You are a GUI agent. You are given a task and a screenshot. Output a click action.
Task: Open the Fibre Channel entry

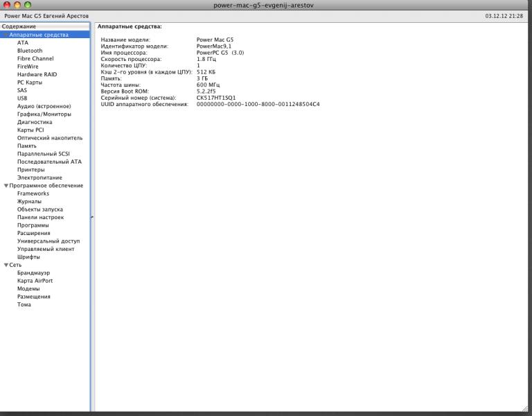[35, 59]
